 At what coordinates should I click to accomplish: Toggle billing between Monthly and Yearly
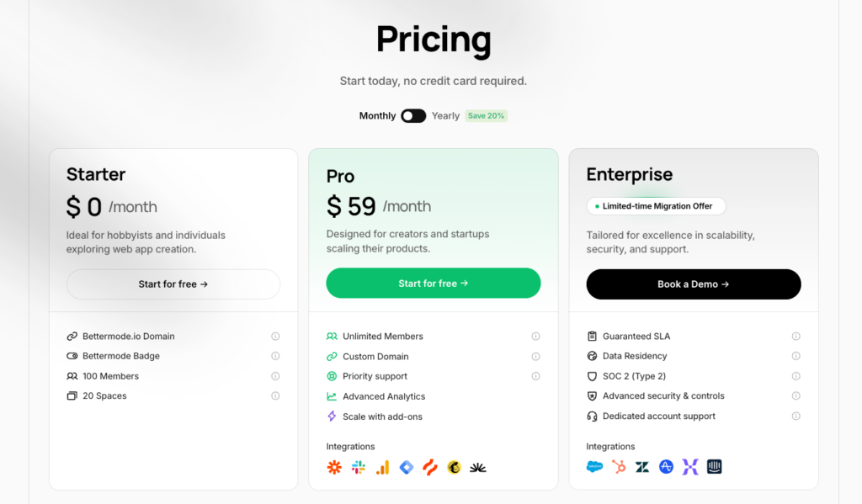click(x=413, y=116)
